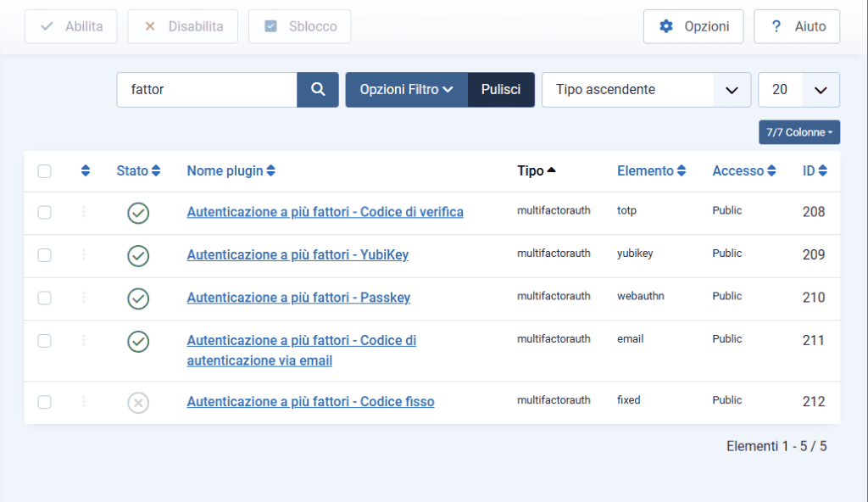
Task: Open the Opzioni settings button
Action: coord(693,26)
